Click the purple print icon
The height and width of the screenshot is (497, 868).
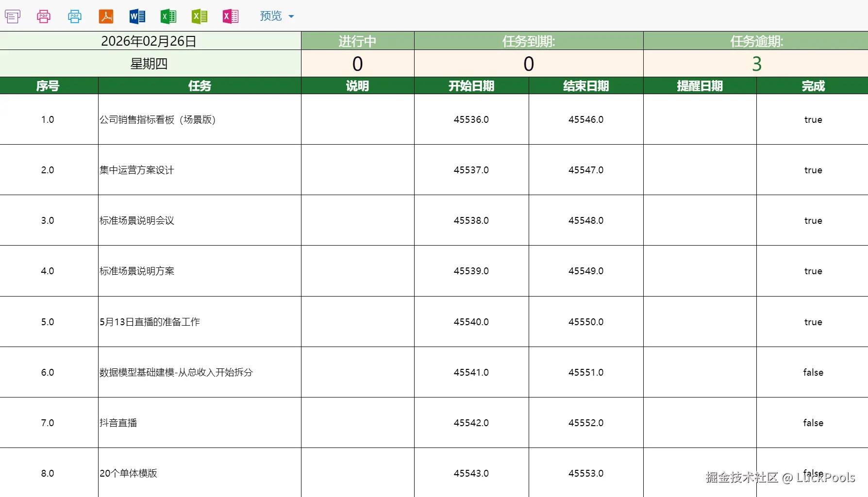tap(13, 17)
